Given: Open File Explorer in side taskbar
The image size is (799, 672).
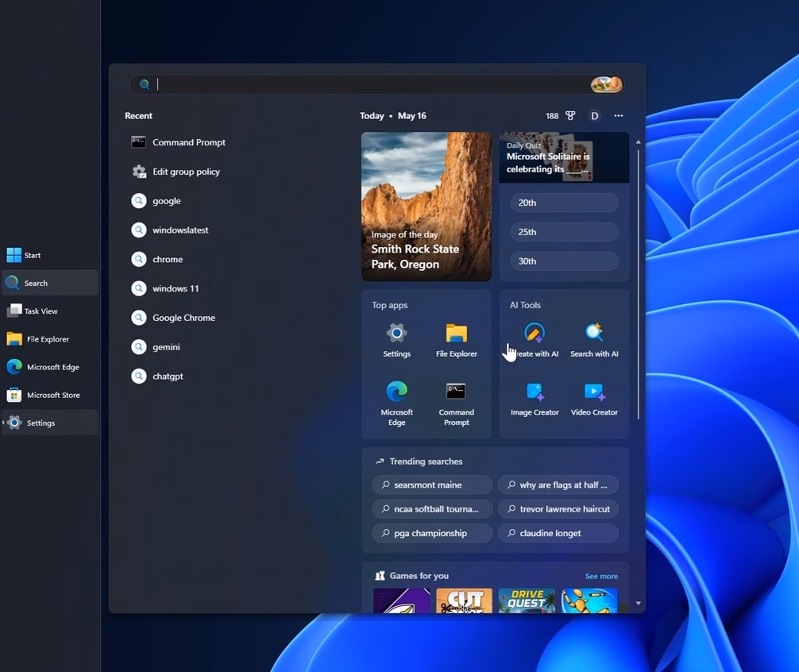Looking at the screenshot, I should click(x=50, y=339).
